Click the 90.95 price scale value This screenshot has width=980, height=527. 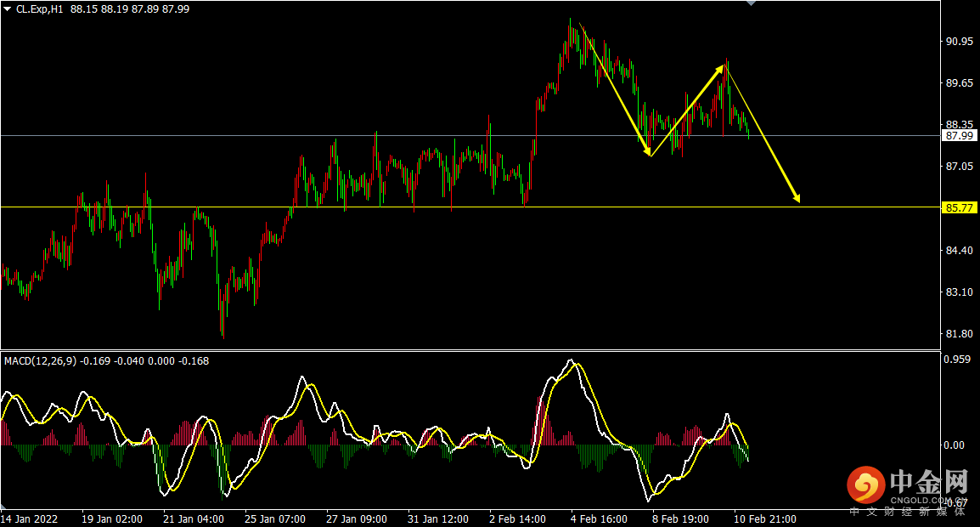(x=960, y=42)
